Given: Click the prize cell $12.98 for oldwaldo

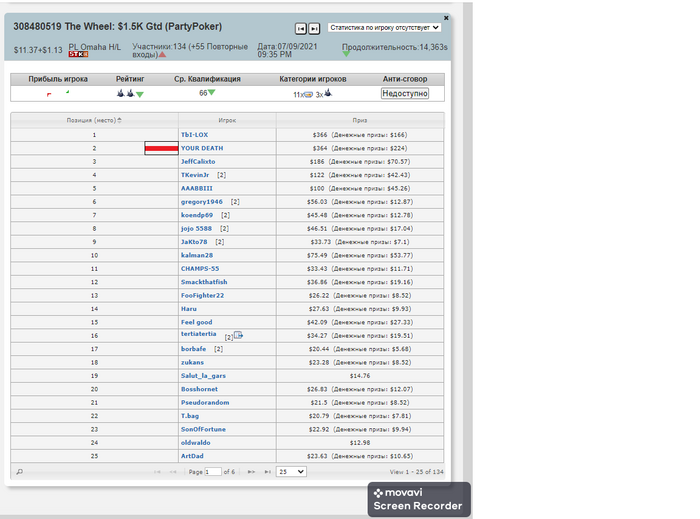Looking at the screenshot, I should coord(360,443).
